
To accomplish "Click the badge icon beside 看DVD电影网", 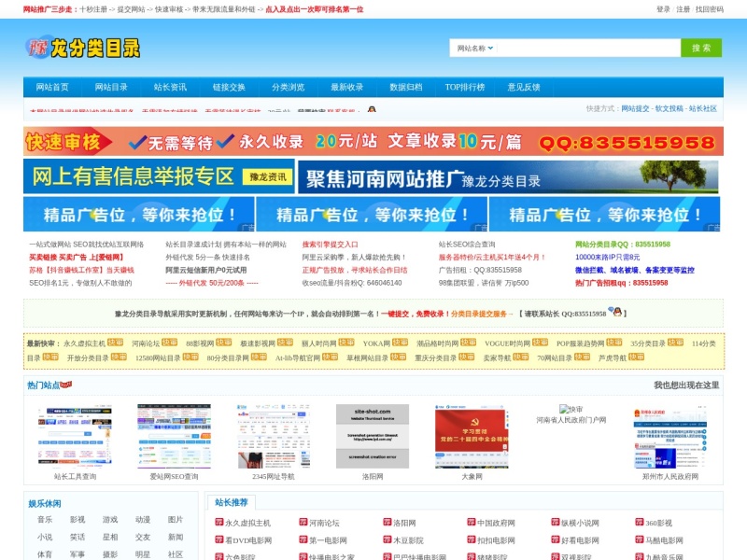I will tap(219, 540).
